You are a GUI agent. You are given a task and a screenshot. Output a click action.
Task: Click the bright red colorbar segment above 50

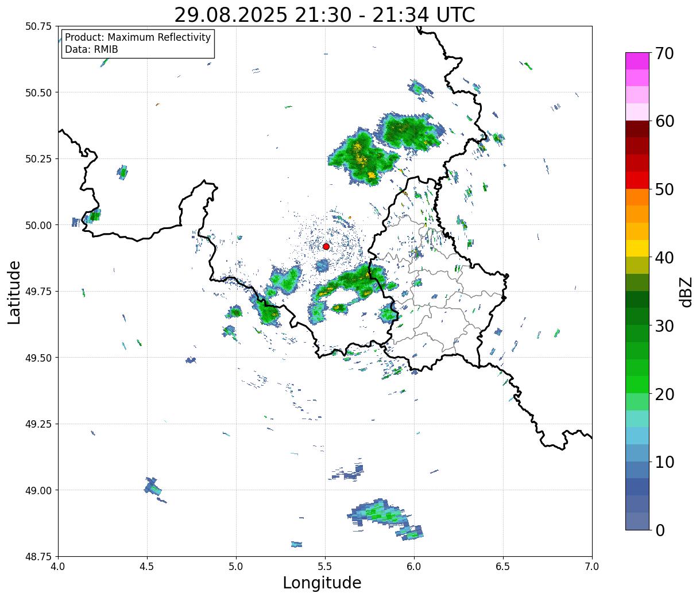637,180
